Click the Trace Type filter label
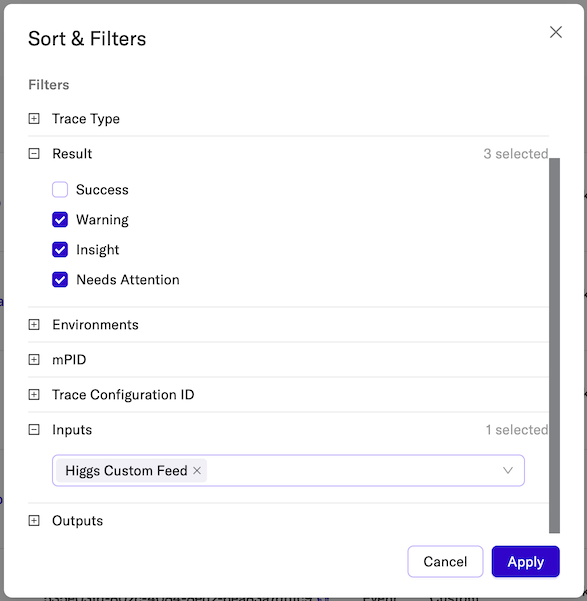 [x=86, y=119]
